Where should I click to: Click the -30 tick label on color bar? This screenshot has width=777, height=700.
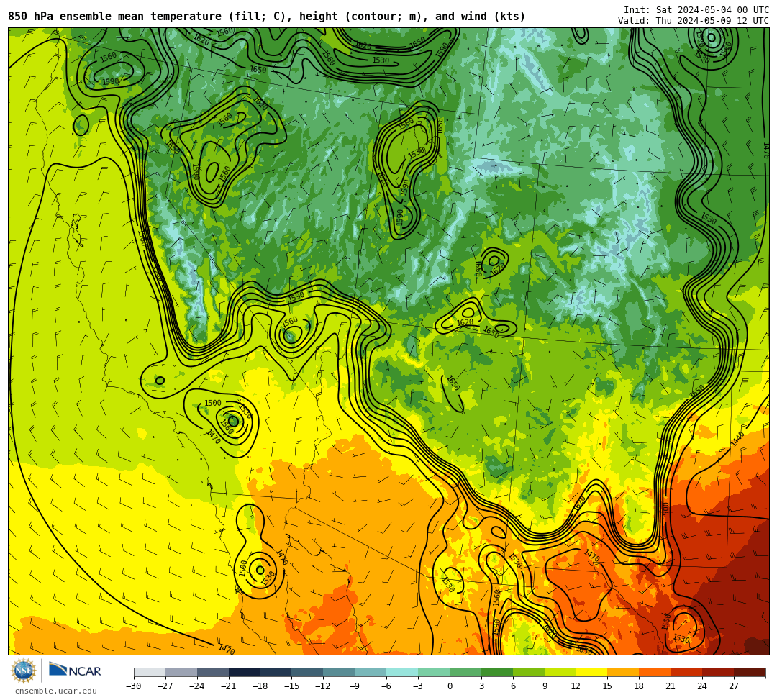(x=134, y=686)
